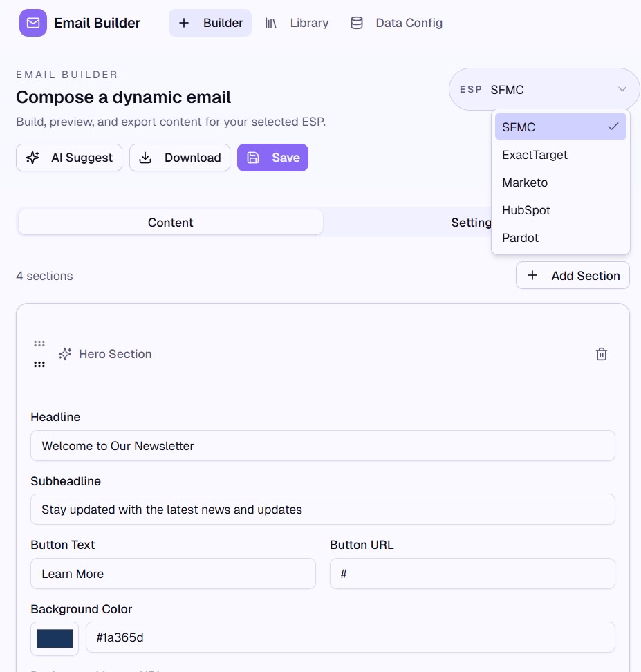Open the ESP selector dropdown
This screenshot has height=672, width=641.
point(544,89)
